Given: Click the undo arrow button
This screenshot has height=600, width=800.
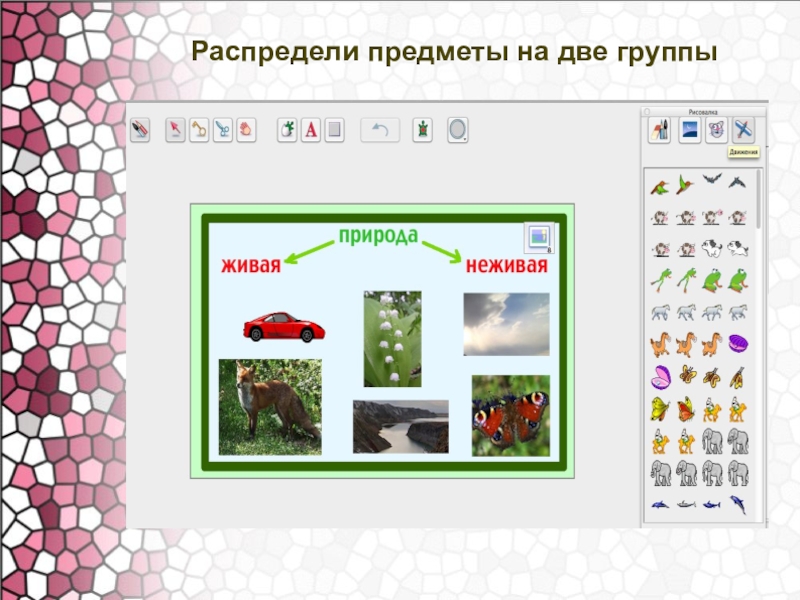Looking at the screenshot, I should point(380,129).
